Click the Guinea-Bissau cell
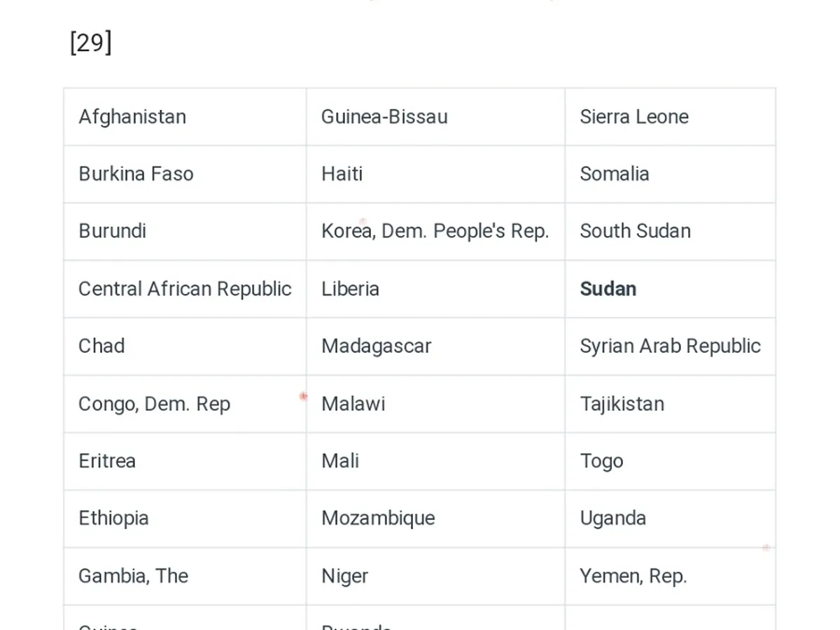This screenshot has width=840, height=630. click(384, 117)
